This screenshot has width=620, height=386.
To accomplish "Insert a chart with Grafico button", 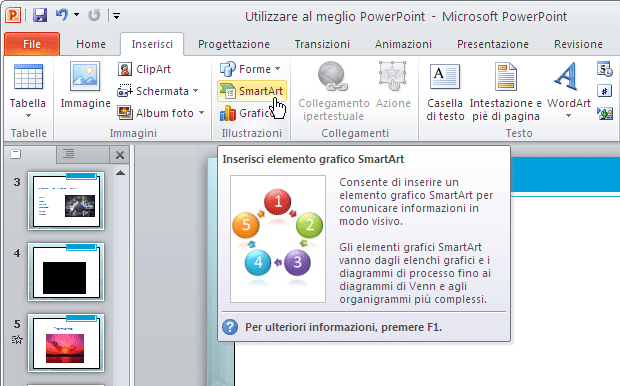I will tap(246, 114).
